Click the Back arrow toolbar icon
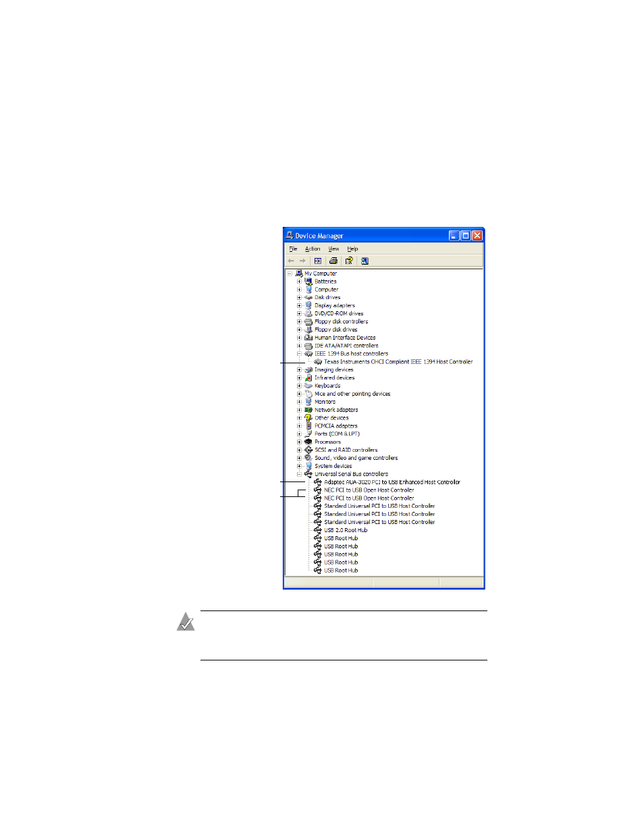Screen dimensions: 644x834 [x=291, y=261]
